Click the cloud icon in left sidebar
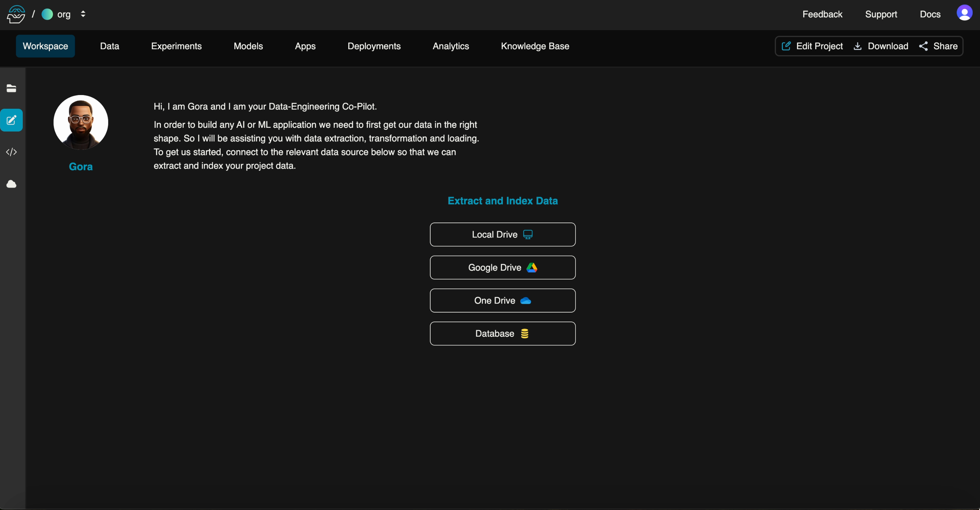This screenshot has height=510, width=980. click(x=11, y=184)
